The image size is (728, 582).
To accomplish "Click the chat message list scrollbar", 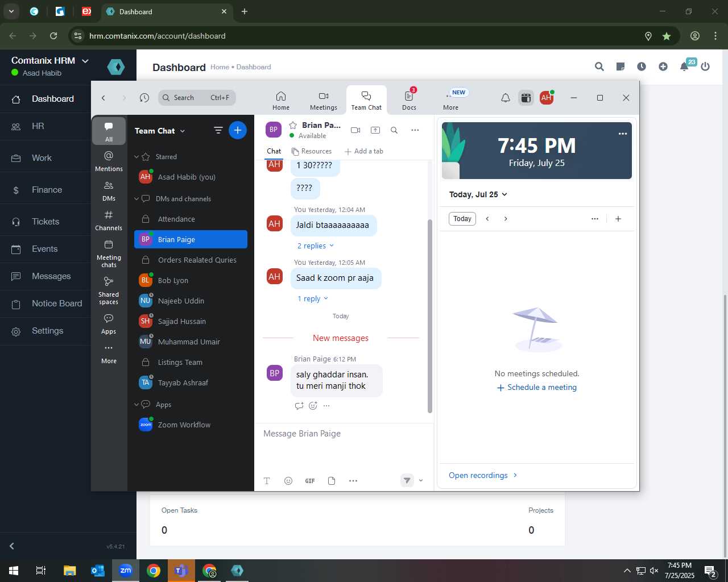I will (x=429, y=315).
